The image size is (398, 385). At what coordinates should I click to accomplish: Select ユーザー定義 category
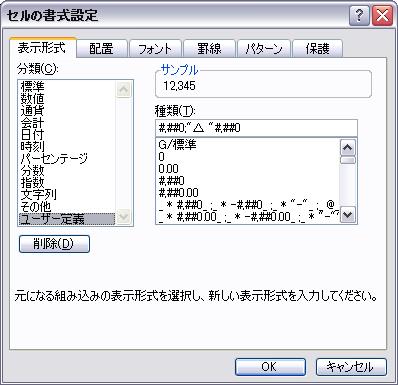(x=67, y=219)
